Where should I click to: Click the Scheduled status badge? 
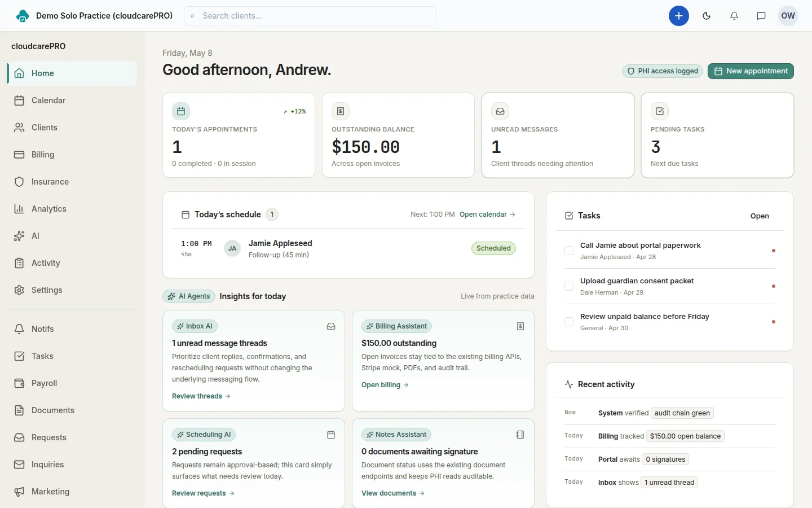pos(493,248)
